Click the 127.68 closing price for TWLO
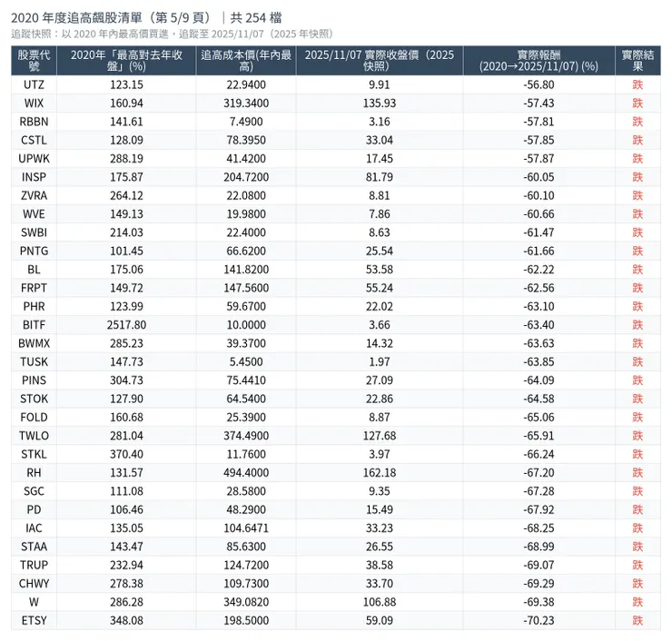Viewport: 672px width, 641px height. tap(380, 436)
